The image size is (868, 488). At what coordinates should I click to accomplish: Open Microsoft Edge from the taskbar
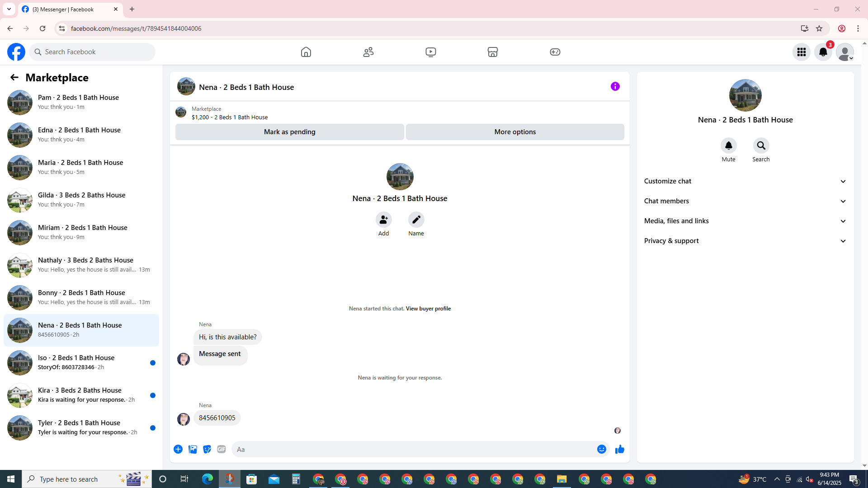point(208,479)
